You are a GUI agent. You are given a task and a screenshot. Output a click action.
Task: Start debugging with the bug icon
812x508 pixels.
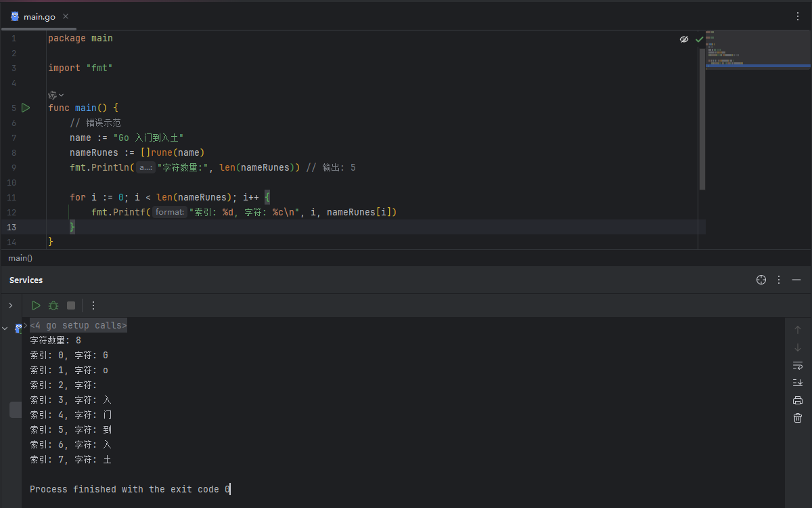(x=53, y=305)
